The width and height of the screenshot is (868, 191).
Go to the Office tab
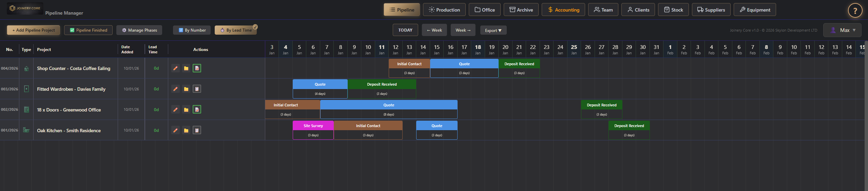pos(485,10)
